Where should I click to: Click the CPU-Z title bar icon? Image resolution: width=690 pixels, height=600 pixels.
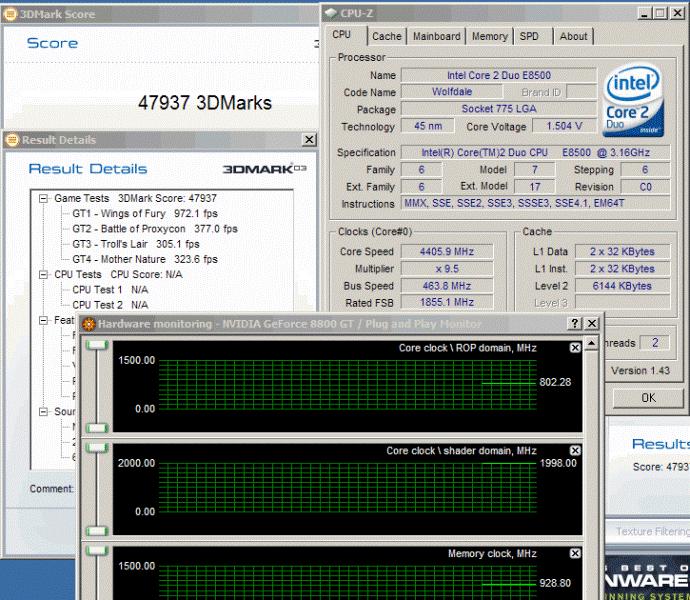[x=331, y=13]
